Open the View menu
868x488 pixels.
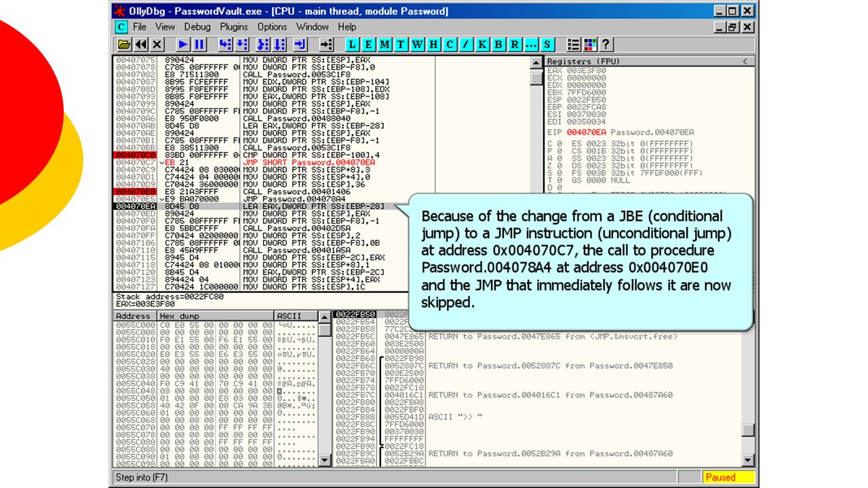pos(165,27)
